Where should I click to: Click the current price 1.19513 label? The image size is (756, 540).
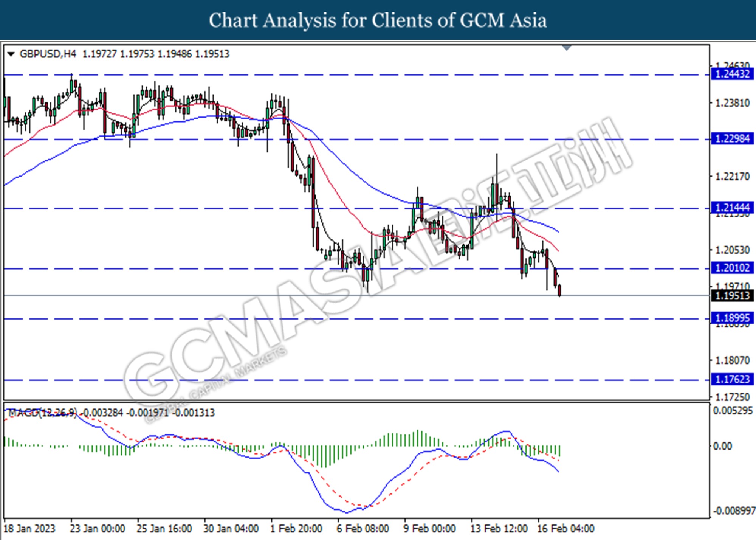click(x=733, y=295)
